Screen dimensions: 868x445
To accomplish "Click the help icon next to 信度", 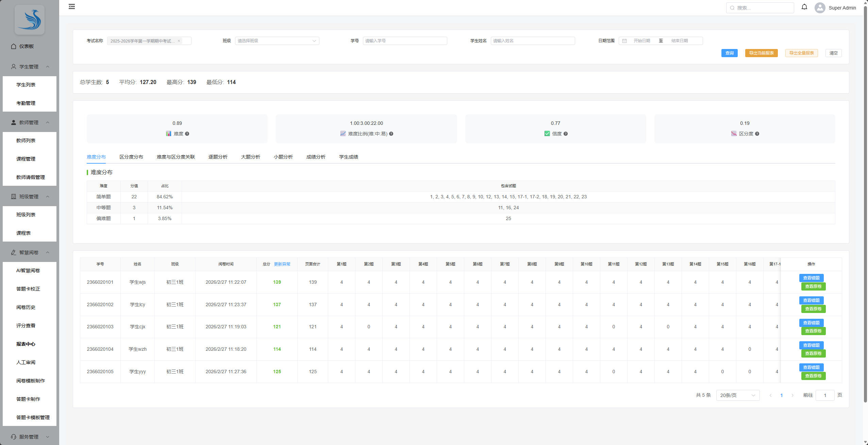I will (x=565, y=134).
